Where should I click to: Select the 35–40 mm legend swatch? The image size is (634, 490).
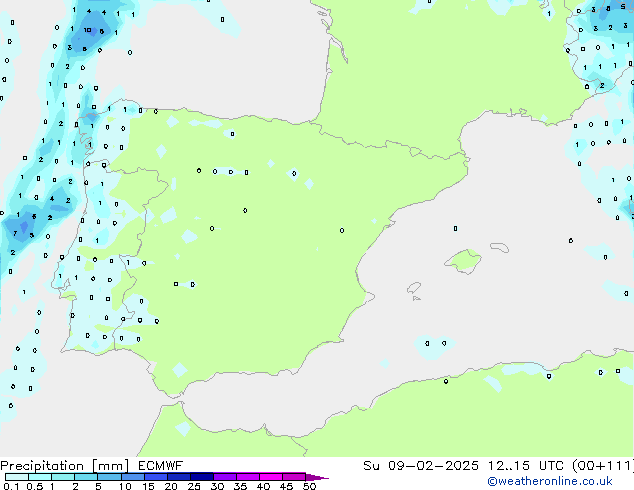[x=247, y=477]
